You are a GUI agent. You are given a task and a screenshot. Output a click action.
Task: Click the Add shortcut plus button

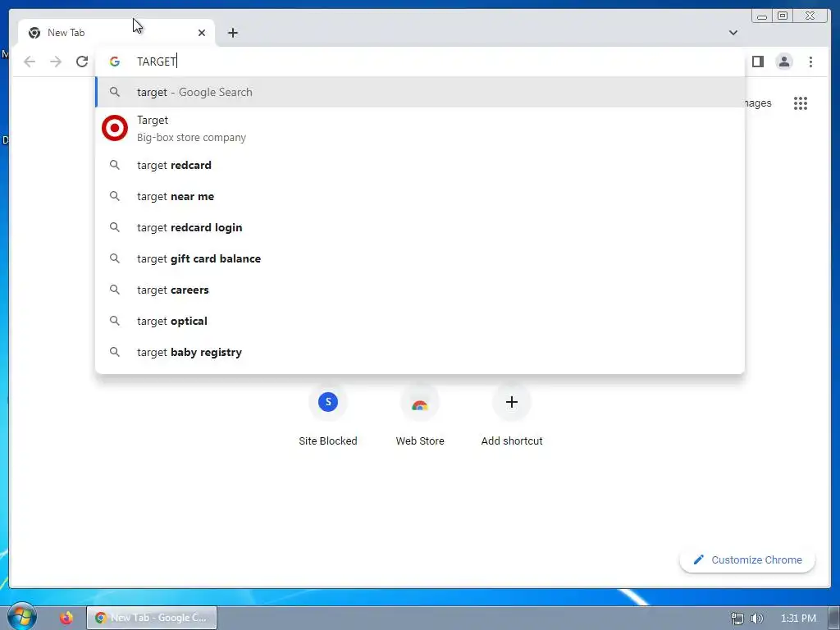coord(512,402)
